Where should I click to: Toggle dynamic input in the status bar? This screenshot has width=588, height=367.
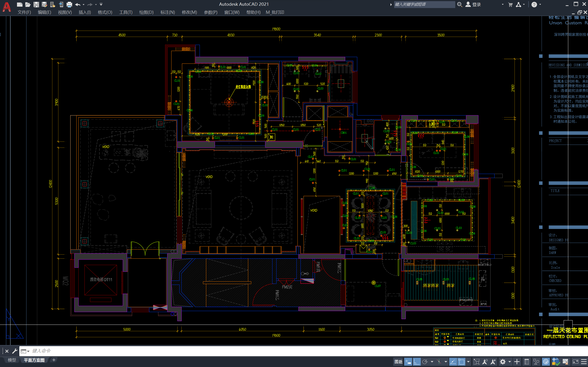click(408, 362)
